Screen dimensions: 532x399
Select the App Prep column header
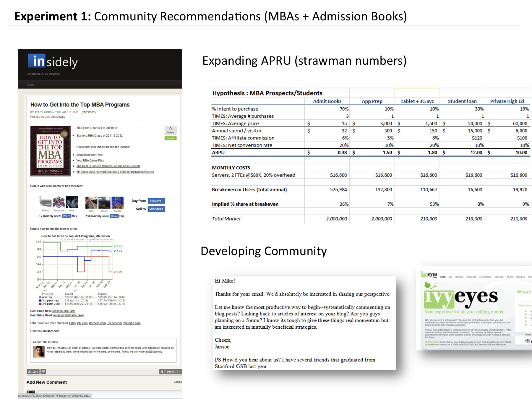(x=372, y=101)
